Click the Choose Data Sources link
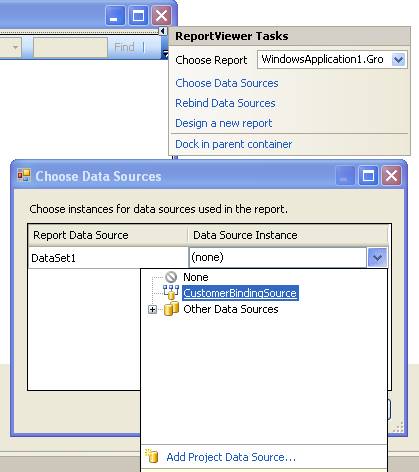Viewport: 419px width, 472px height. coord(227,83)
